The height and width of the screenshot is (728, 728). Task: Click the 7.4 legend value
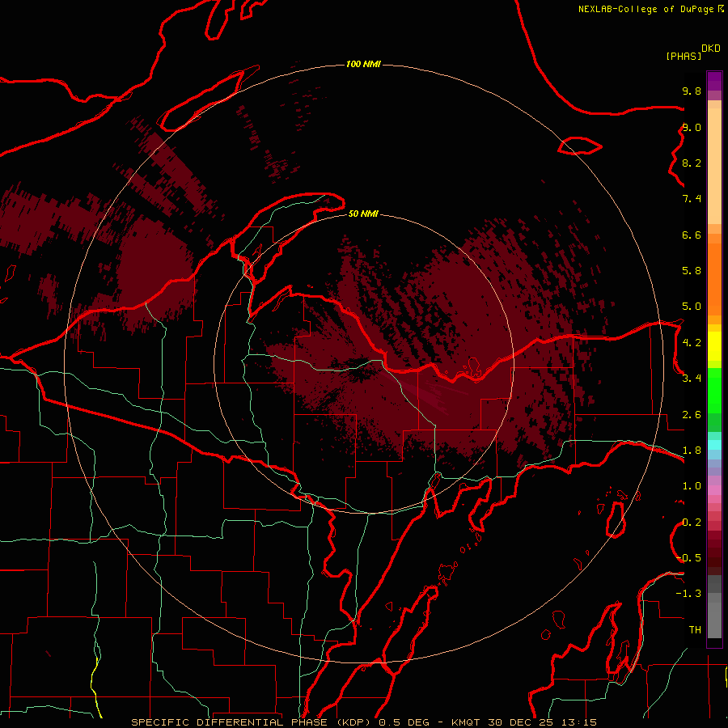pyautogui.click(x=692, y=199)
